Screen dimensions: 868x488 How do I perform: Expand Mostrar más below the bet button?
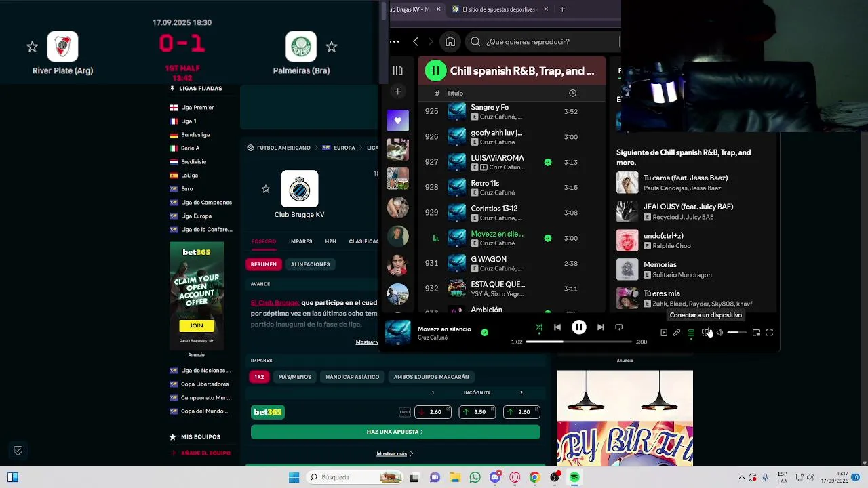click(x=395, y=454)
